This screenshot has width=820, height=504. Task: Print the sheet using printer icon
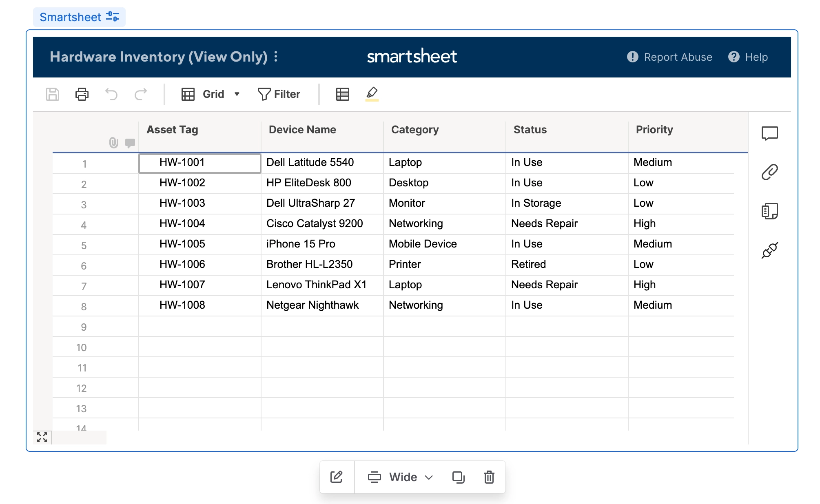click(82, 94)
